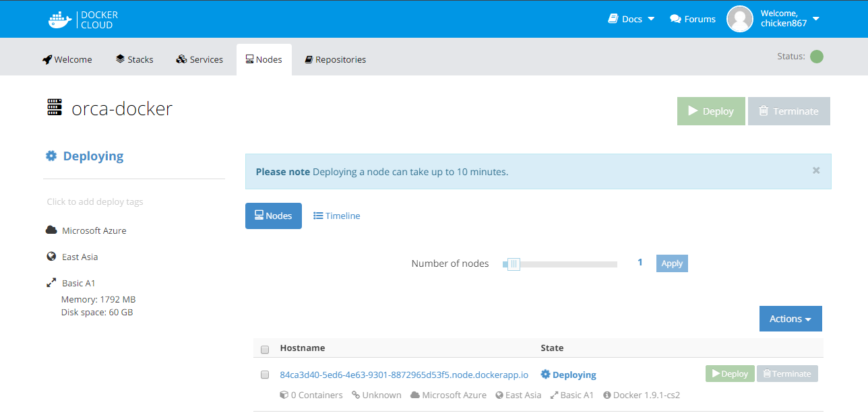The width and height of the screenshot is (868, 413).
Task: Go to the Repositories tab
Action: tap(335, 59)
